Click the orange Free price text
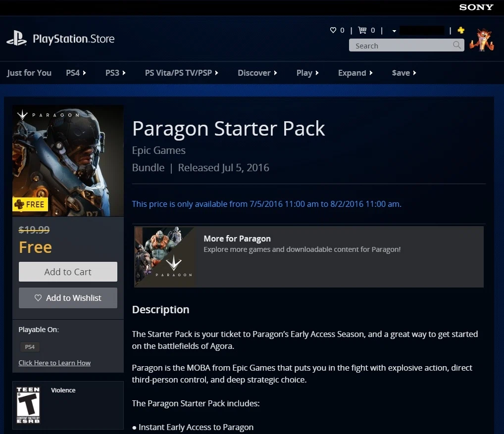Image resolution: width=504 pixels, height=434 pixels. [x=35, y=247]
